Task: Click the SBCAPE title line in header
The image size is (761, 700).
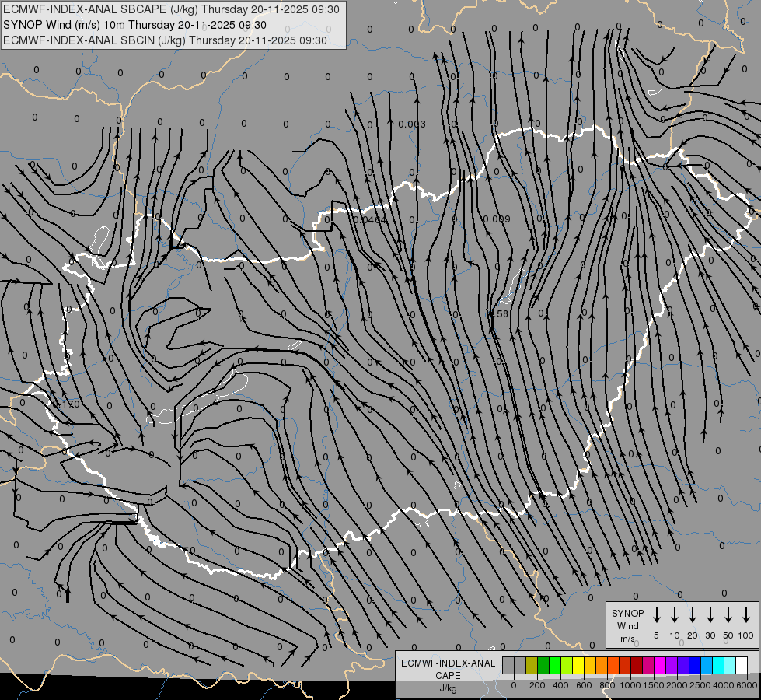Action: pyautogui.click(x=171, y=9)
